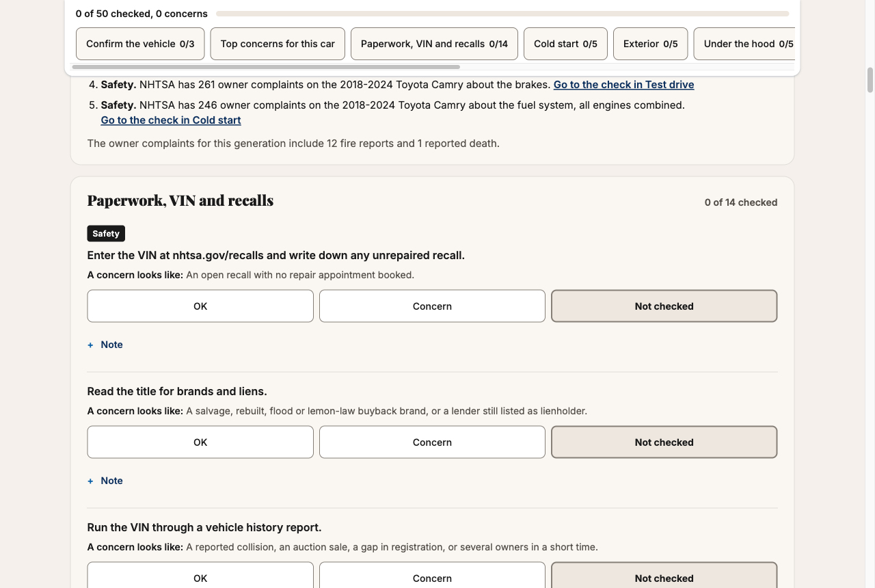Go to Paperwork, VIN and recalls tab
875x588 pixels.
pos(434,44)
